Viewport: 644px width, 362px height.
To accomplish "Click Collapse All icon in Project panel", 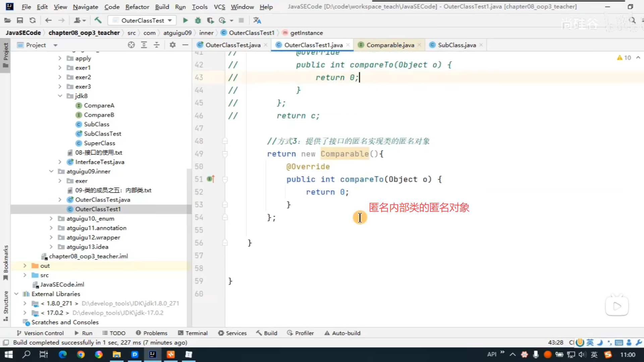I will coord(157,45).
